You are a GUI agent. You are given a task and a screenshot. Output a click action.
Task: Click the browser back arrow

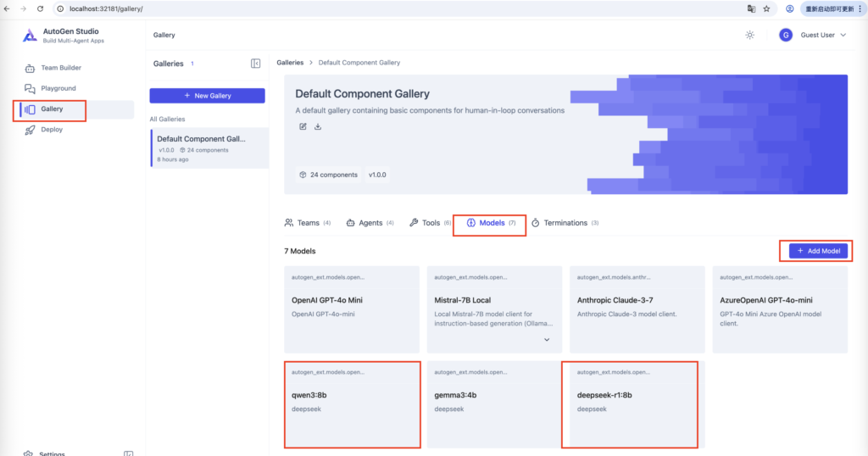point(7,8)
